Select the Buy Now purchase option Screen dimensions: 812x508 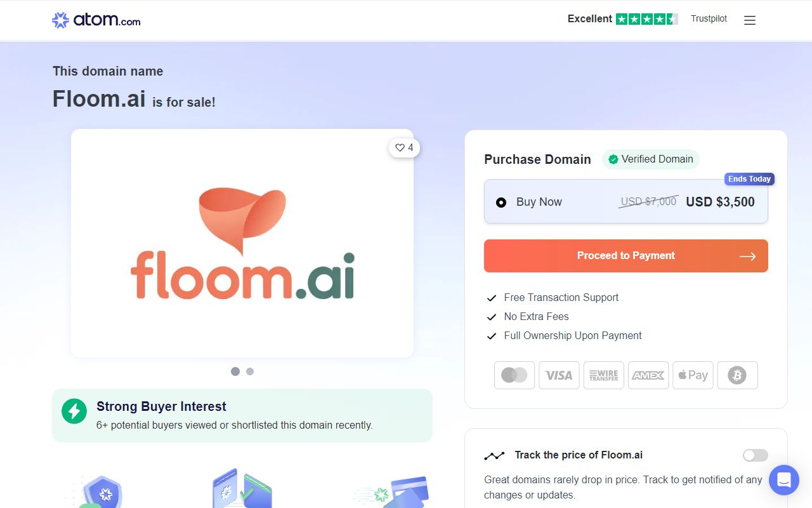[501, 202]
